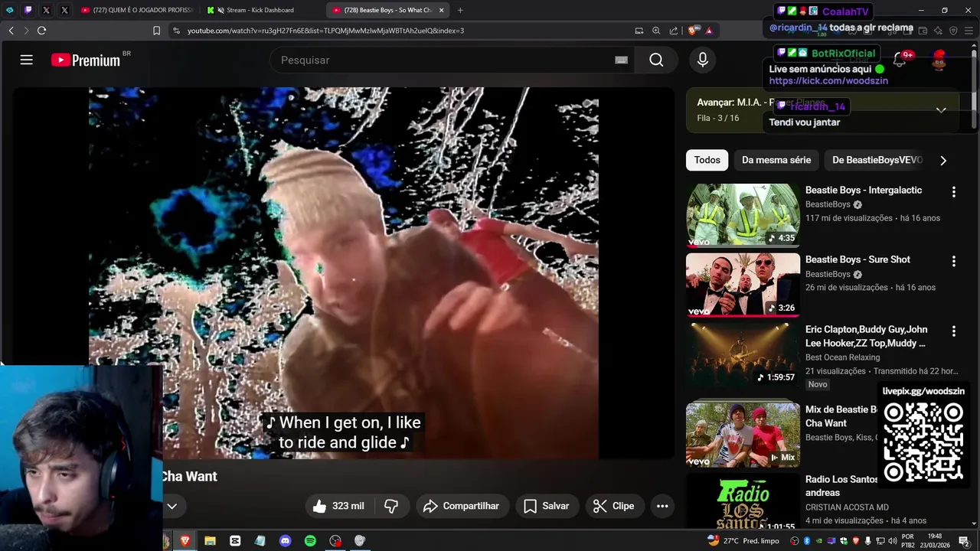Open the account avatar menu
This screenshot has height=551, width=980.
pyautogui.click(x=939, y=60)
